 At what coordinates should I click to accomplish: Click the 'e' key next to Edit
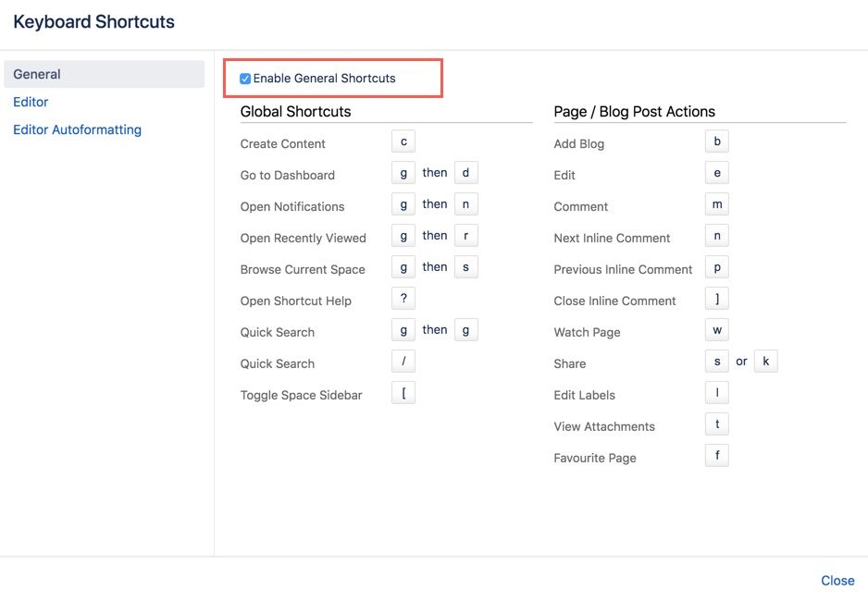(717, 173)
